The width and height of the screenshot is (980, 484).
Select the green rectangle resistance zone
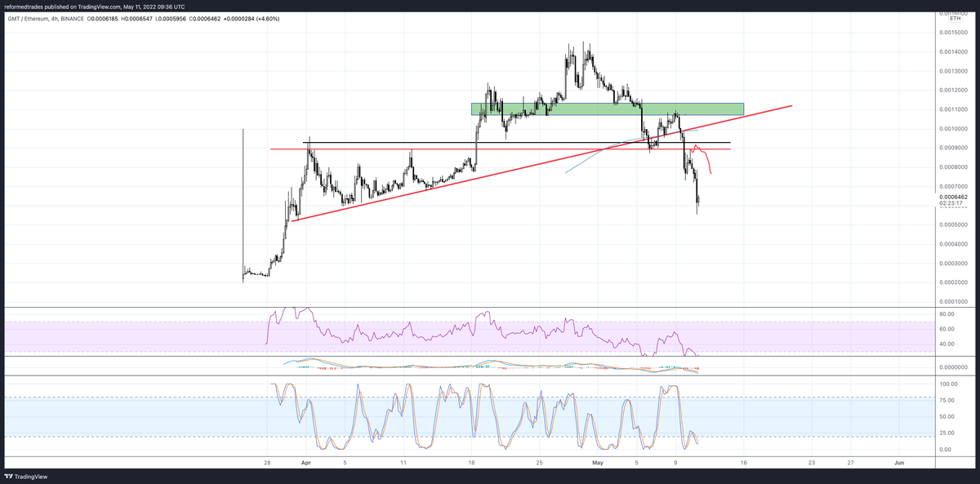click(607, 109)
